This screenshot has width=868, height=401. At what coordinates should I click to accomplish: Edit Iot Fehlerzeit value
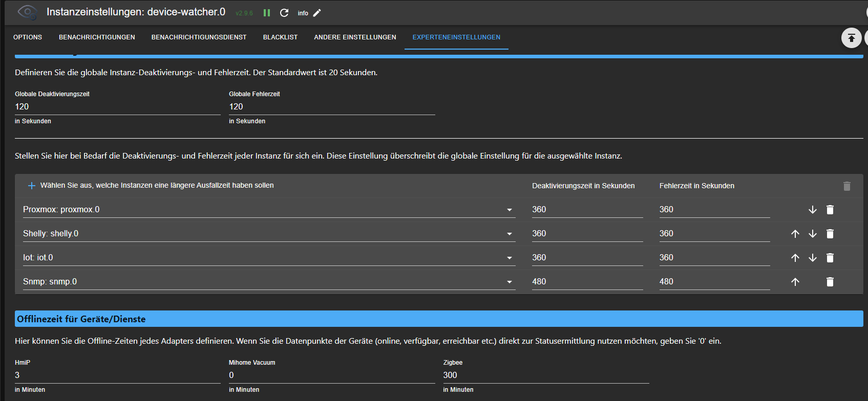coord(714,258)
